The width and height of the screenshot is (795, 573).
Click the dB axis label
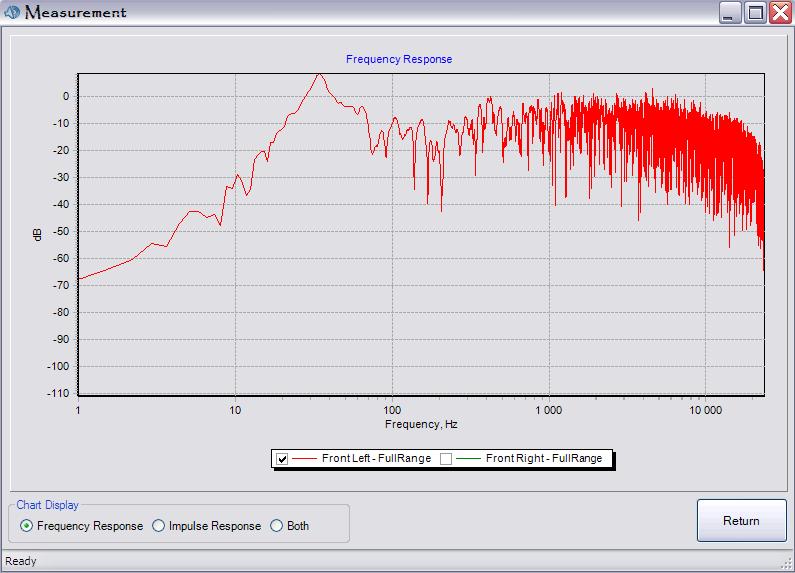38,234
